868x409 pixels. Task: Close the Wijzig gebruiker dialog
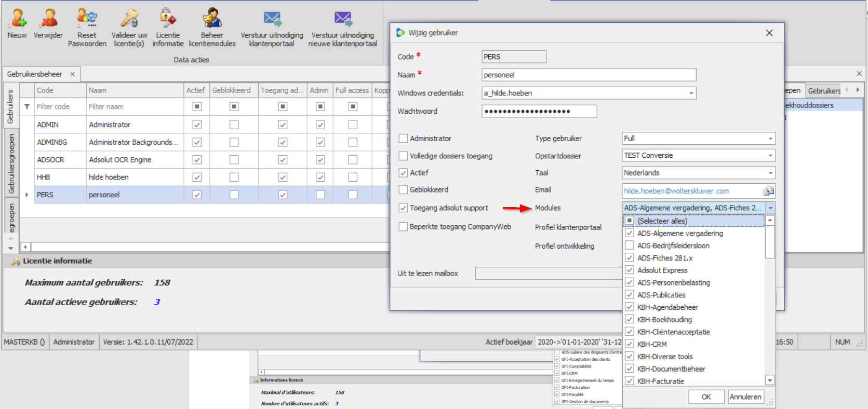pyautogui.click(x=769, y=33)
